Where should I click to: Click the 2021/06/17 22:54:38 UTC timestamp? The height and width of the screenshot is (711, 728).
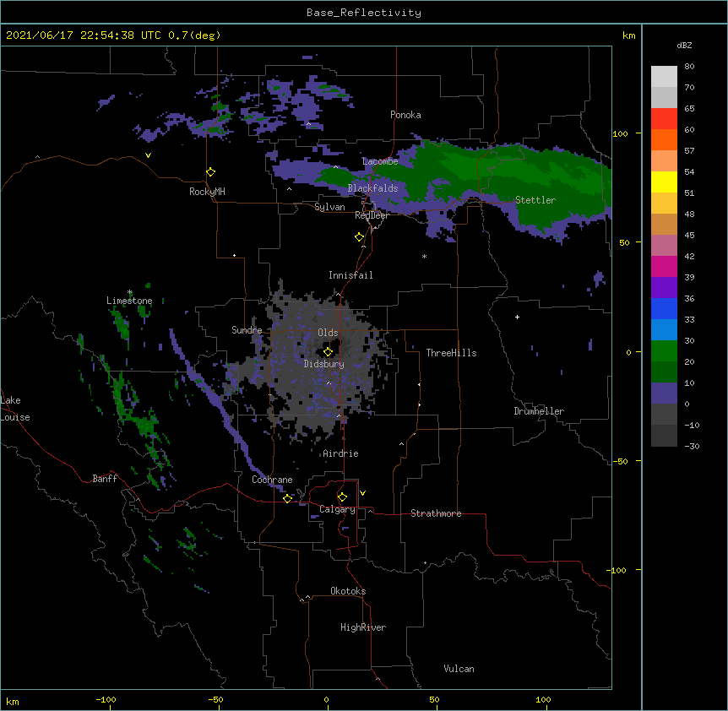coord(84,35)
